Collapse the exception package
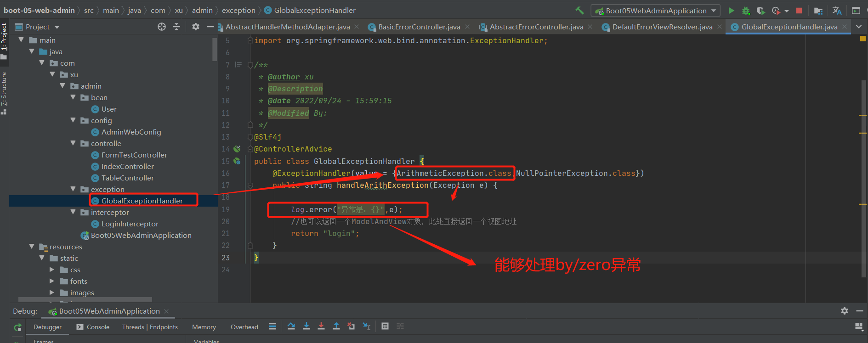Viewport: 868px width, 343px height. (x=73, y=189)
